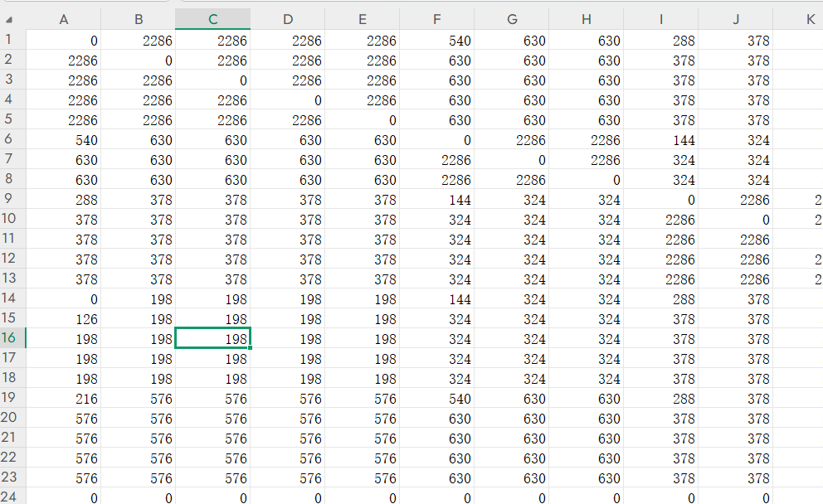
Task: Click cell A1 containing 0
Action: pyautogui.click(x=63, y=41)
